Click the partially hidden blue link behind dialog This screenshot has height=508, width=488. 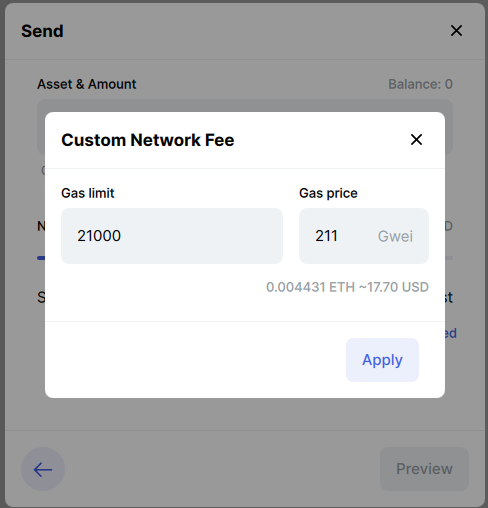(451, 333)
